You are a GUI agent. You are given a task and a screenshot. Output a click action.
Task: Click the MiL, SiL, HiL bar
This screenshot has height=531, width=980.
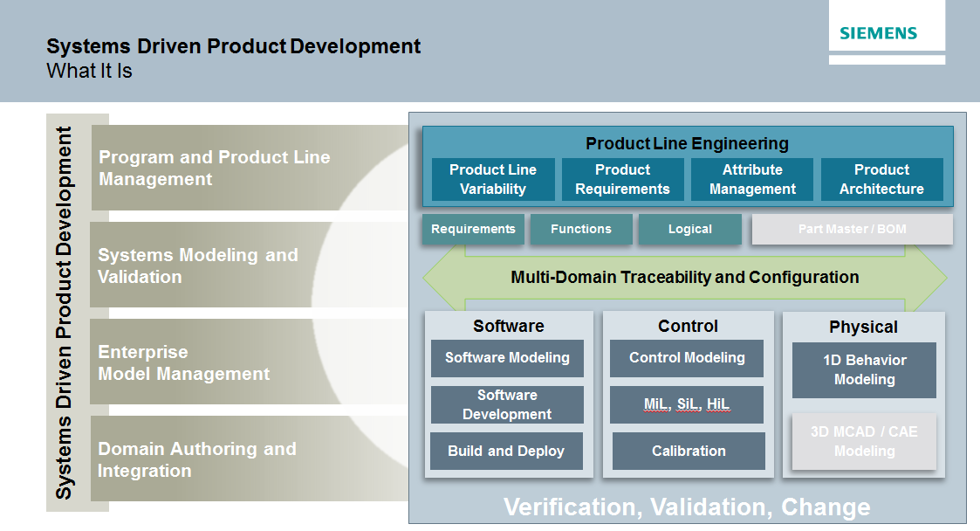686,404
